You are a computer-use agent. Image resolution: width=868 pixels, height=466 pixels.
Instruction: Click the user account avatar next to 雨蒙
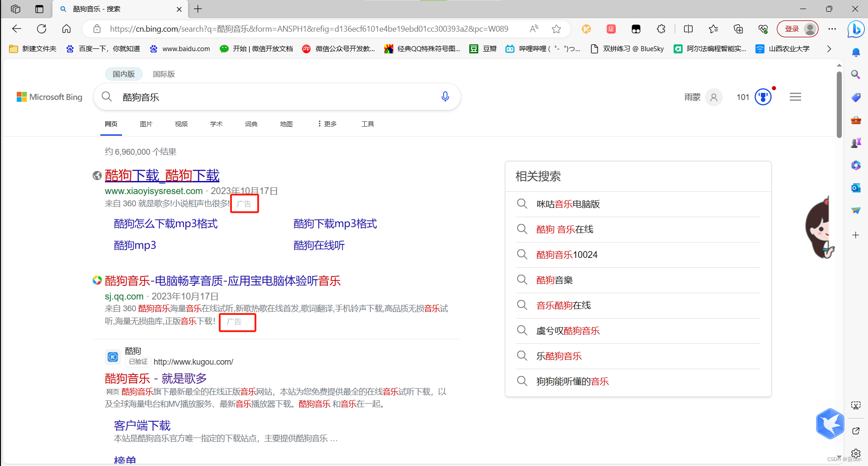714,97
